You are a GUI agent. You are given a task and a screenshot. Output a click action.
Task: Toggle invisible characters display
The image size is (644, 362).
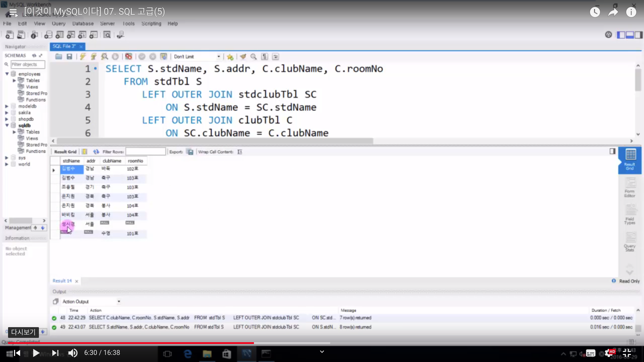[x=265, y=57]
